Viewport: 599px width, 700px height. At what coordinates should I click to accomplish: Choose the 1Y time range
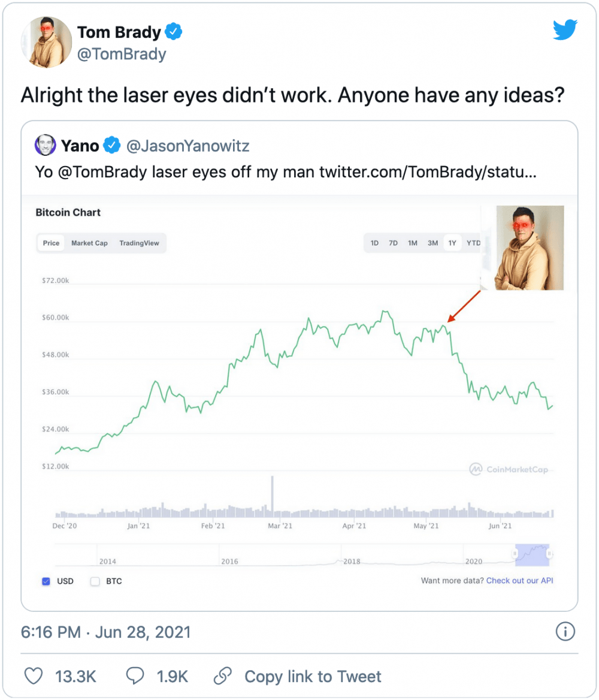click(x=452, y=243)
